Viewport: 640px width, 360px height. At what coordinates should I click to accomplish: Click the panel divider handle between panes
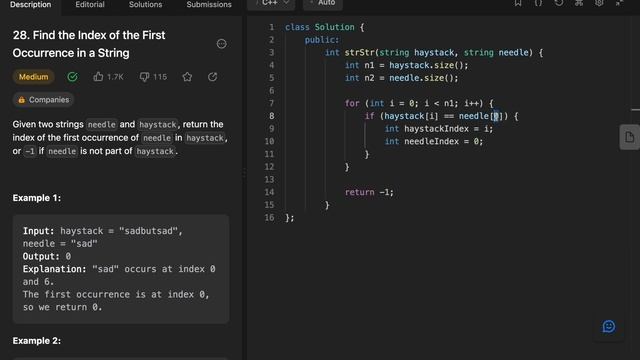[x=244, y=174]
